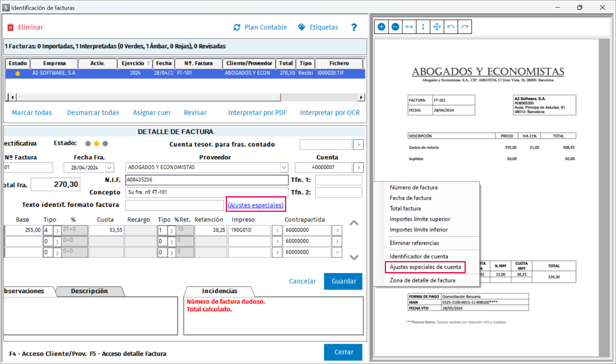Choose Ajustes especiales de cuenta entry
Image resolution: width=616 pixels, height=364 pixels.
point(425,267)
